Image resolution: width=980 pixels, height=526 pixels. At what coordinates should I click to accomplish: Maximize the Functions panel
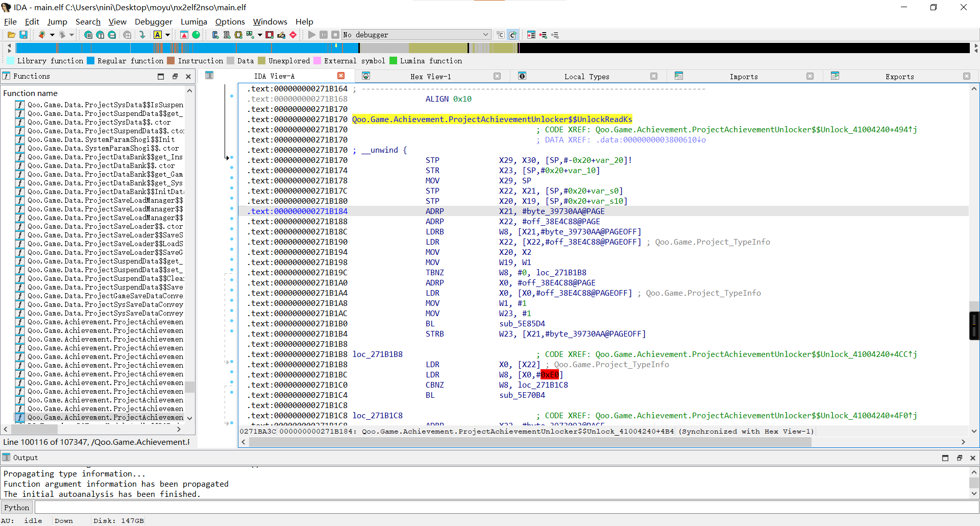(x=161, y=76)
